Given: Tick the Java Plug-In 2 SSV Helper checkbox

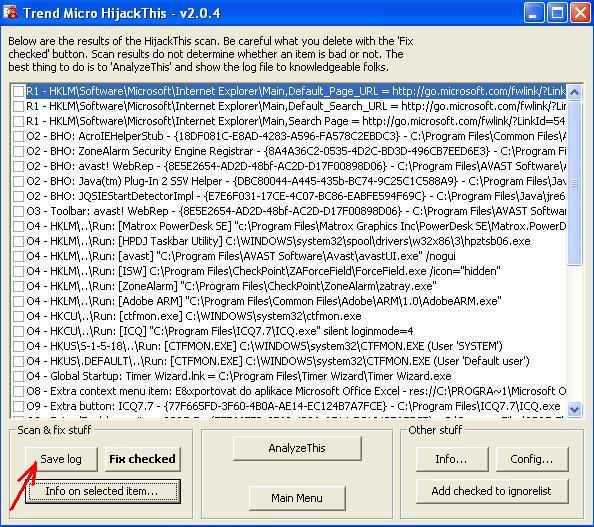Looking at the screenshot, I should pos(19,181).
